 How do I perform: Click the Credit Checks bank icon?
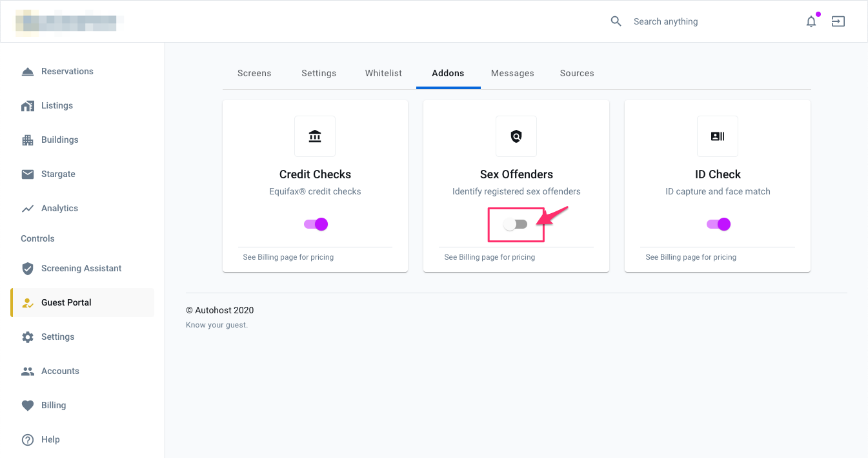pos(315,136)
